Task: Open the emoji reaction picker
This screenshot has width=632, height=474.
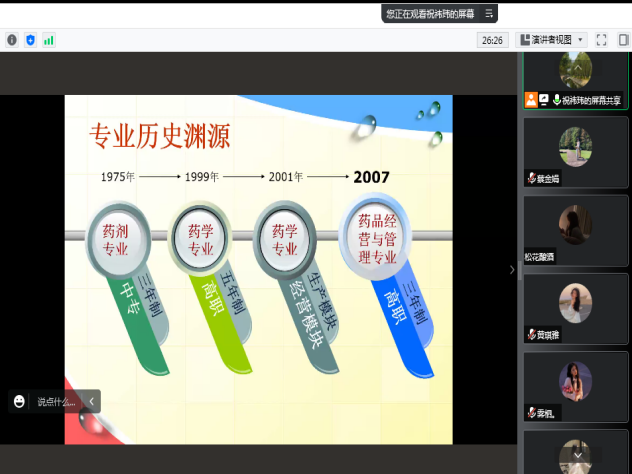Action: coord(19,401)
